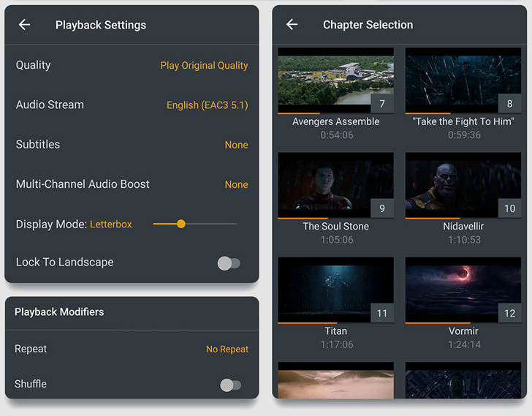
Task: Click The Soul Stone title text
Action: pyautogui.click(x=336, y=227)
